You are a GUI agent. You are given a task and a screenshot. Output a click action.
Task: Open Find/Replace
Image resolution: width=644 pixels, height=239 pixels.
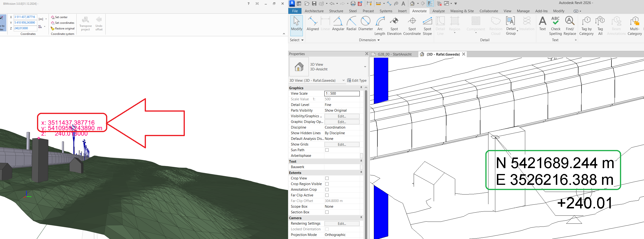[x=570, y=25]
